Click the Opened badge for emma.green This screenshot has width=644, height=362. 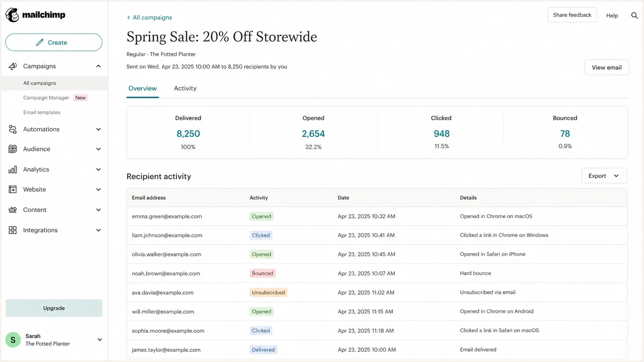[x=262, y=216]
